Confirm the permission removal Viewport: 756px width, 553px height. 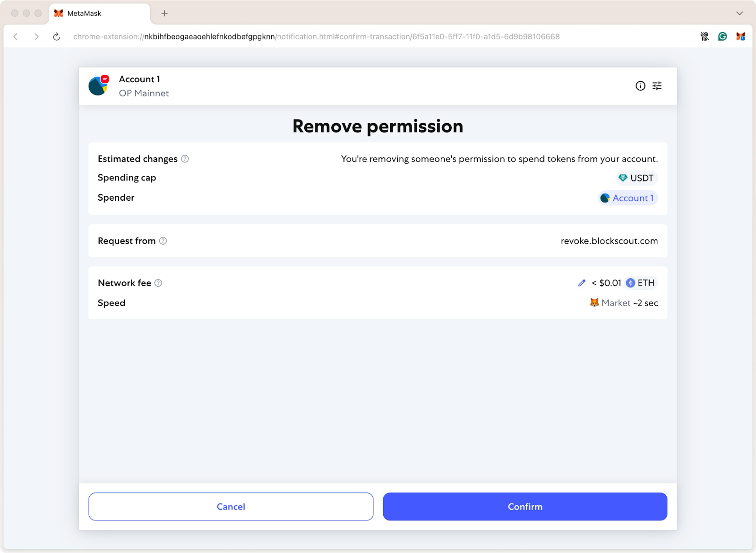525,507
